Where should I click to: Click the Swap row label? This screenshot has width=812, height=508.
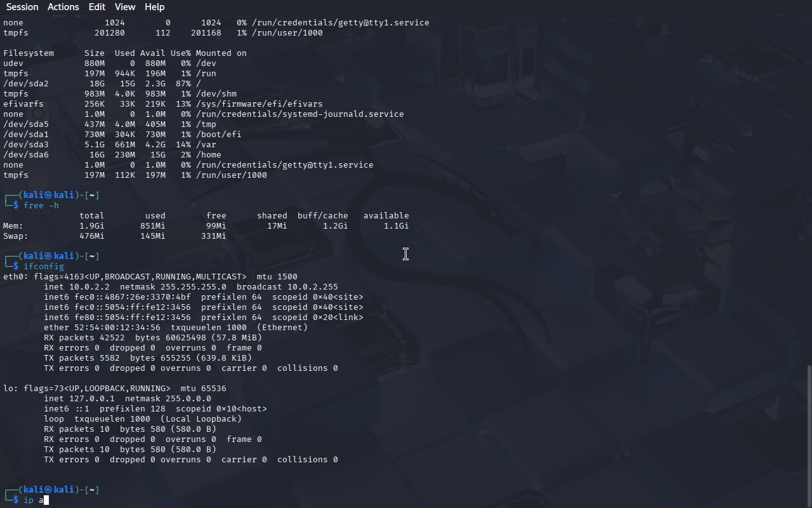coord(16,236)
